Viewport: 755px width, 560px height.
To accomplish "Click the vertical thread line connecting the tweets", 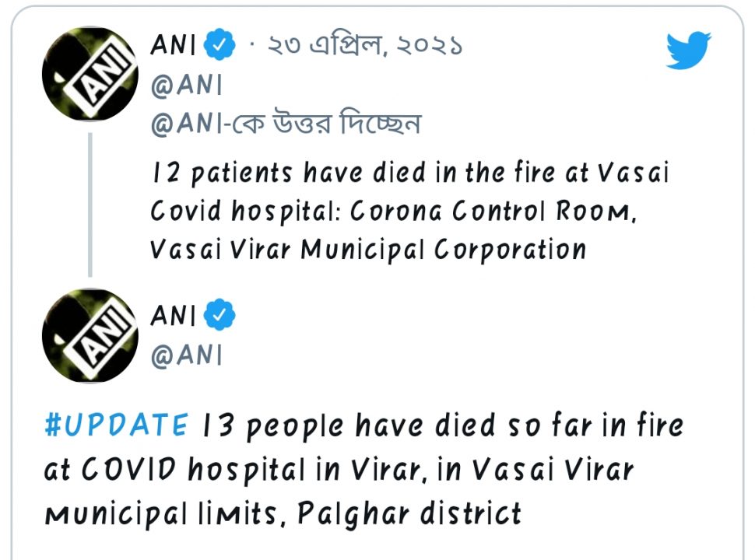I will 90,204.
